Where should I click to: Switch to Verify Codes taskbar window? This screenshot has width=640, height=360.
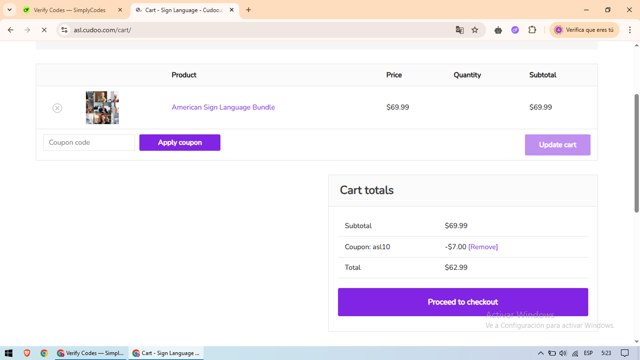click(x=91, y=353)
